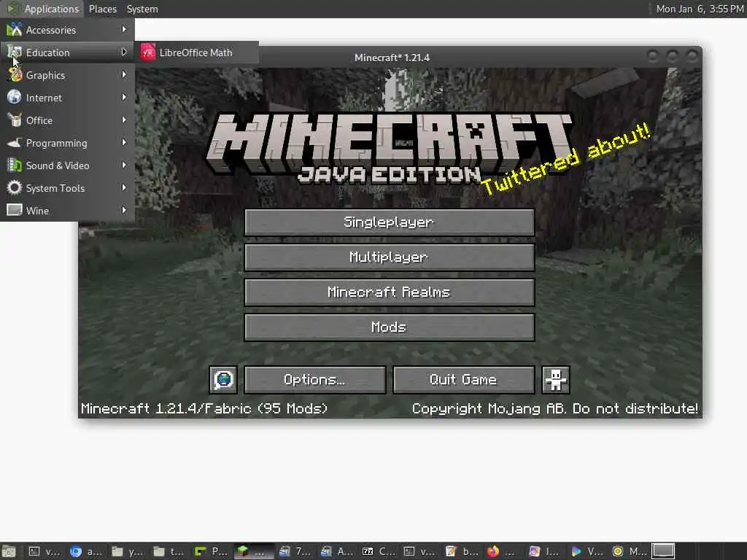Click the Graphics paintbrush icon
Image resolution: width=747 pixels, height=560 pixels.
tap(15, 75)
